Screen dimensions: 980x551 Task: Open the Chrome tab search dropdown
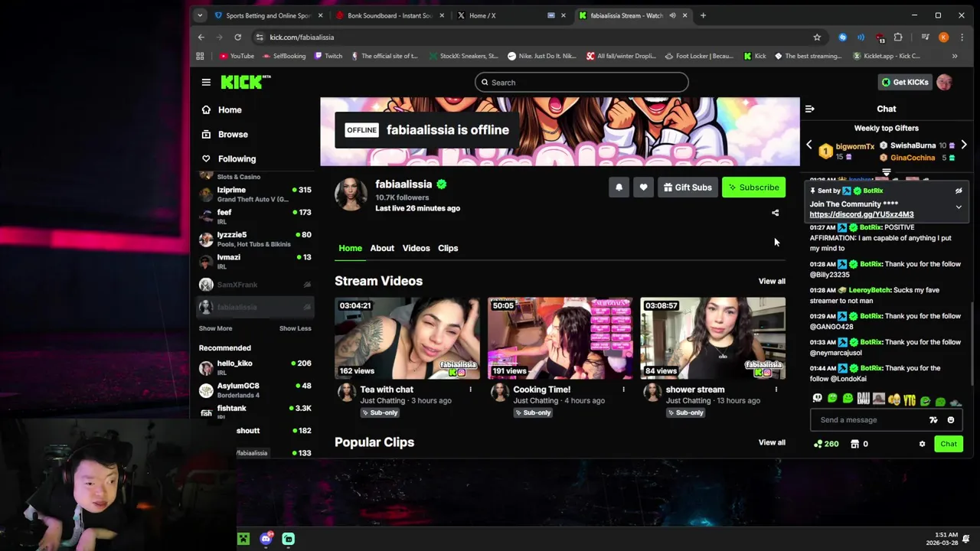point(200,15)
